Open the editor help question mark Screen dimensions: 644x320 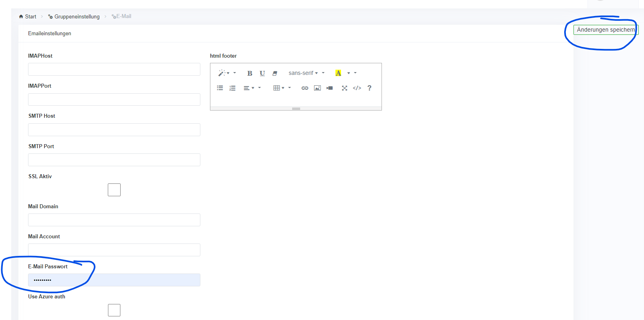369,88
